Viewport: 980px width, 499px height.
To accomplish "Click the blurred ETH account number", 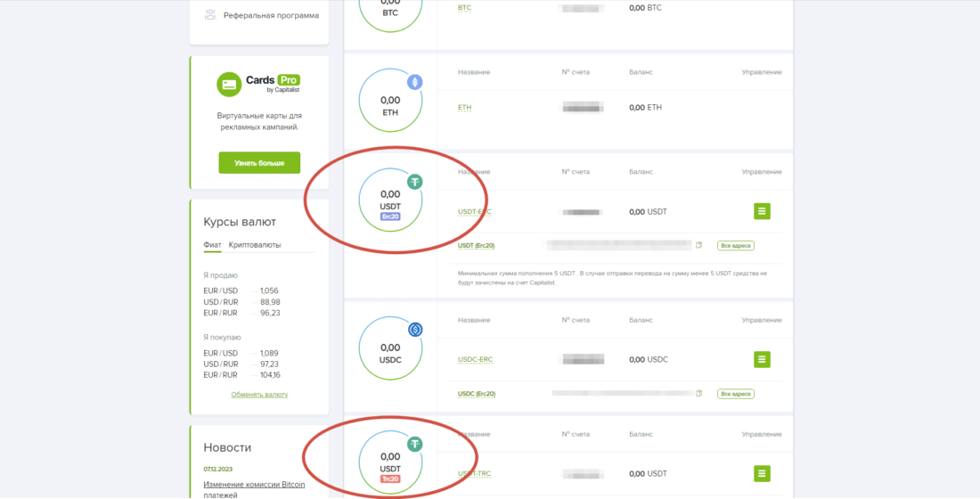I will (x=583, y=108).
